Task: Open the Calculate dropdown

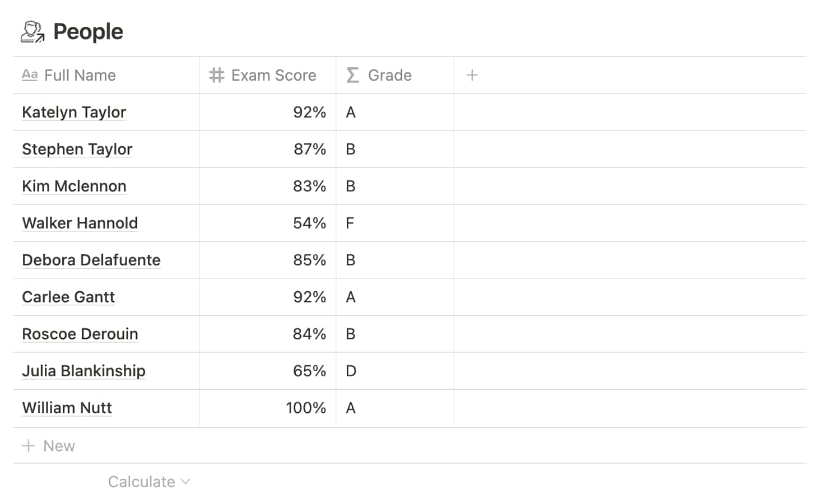Action: coord(148,482)
